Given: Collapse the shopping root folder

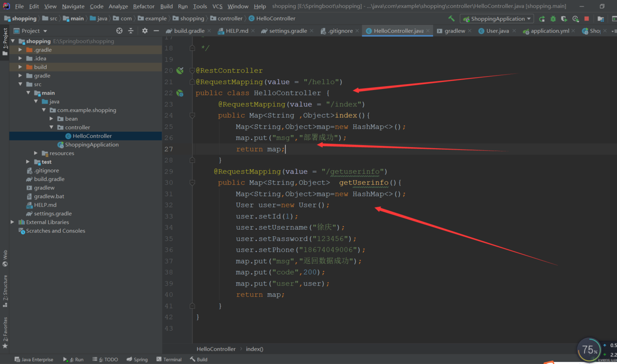Looking at the screenshot, I should point(13,41).
